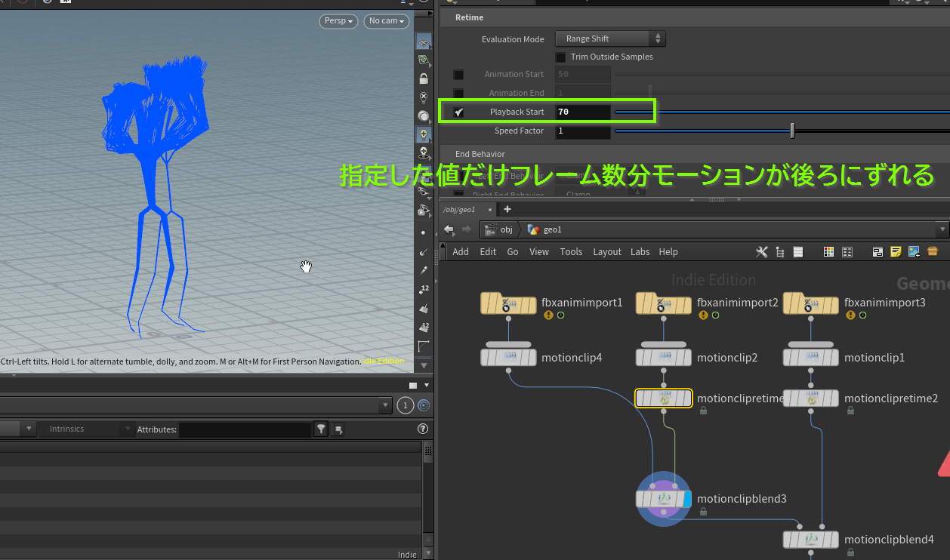950x560 pixels.
Task: Select the motionclip4 node
Action: pos(508,357)
